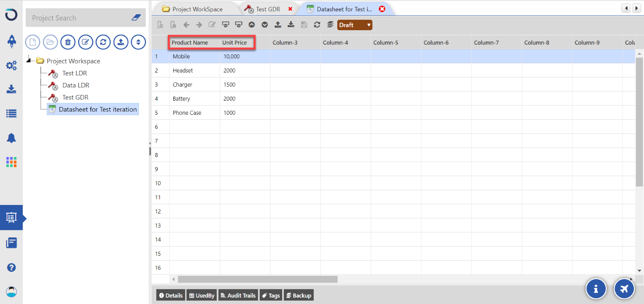Viewport: 644px width, 304px height.
Task: Open the notes icon in sidebar
Action: (11, 243)
